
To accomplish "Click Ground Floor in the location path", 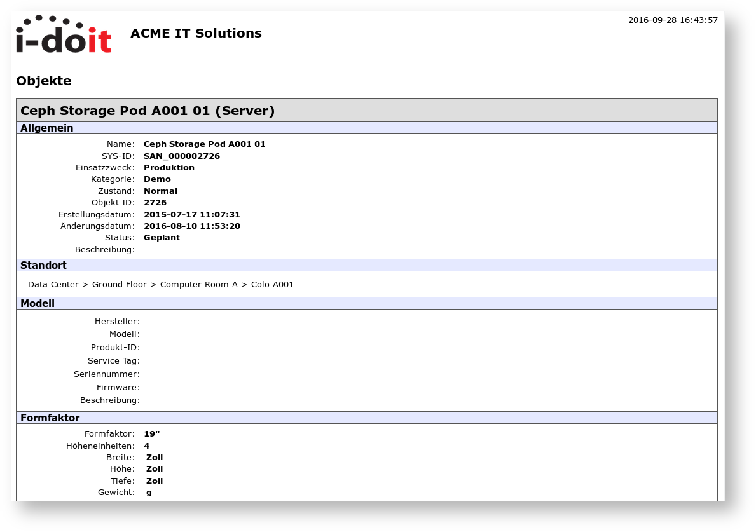I will 119,285.
